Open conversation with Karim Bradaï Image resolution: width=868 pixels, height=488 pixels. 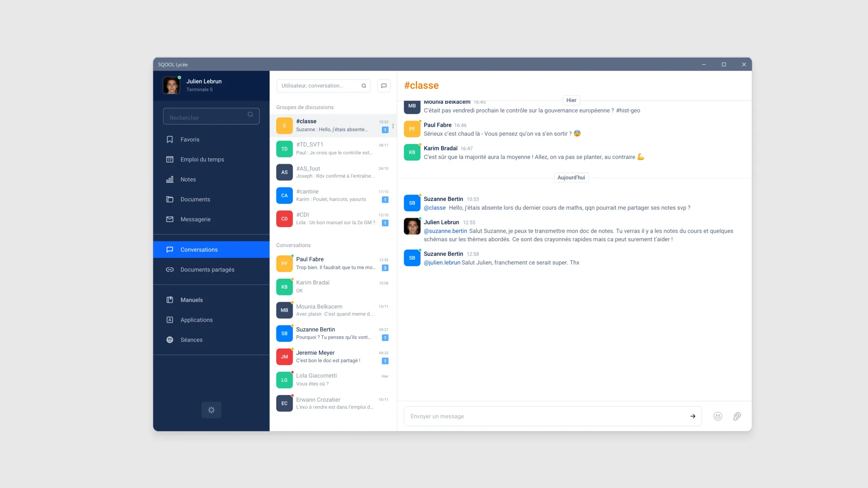[x=333, y=287]
